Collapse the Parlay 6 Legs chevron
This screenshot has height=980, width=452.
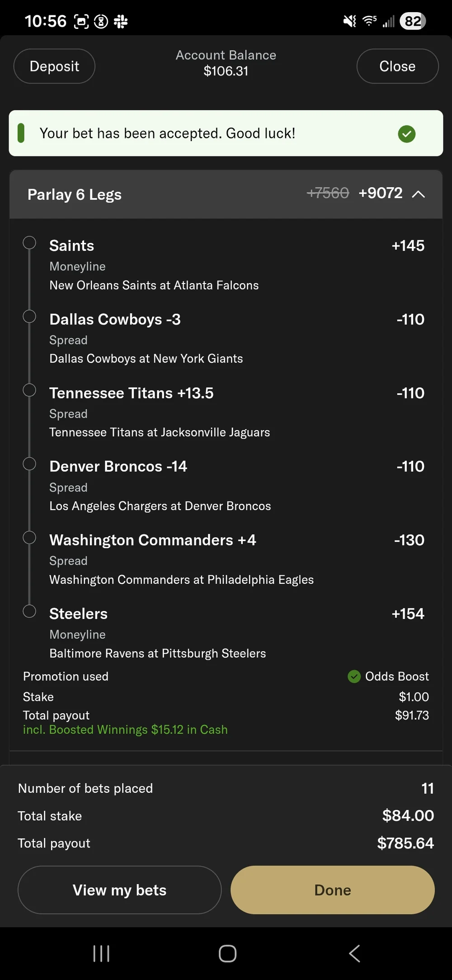419,194
